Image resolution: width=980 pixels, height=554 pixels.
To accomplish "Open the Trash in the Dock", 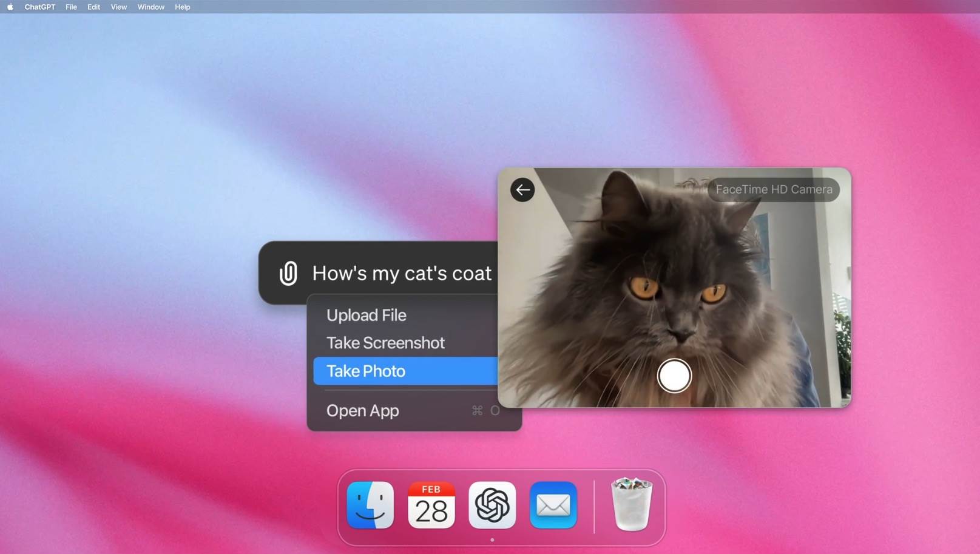I will point(631,505).
